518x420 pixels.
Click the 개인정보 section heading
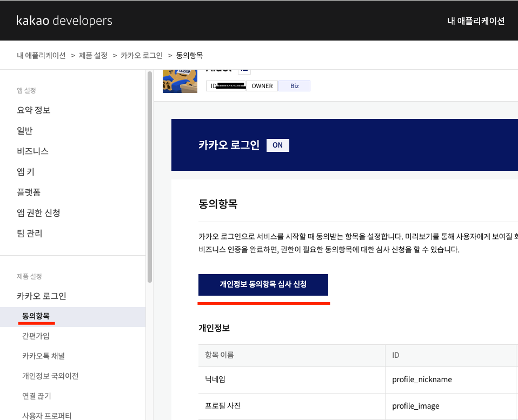point(214,328)
